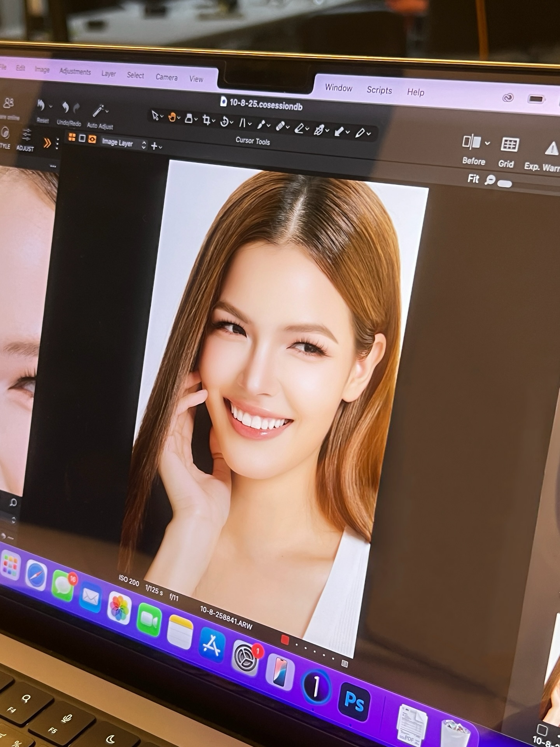Run Auto Adjust magic wand

97,110
